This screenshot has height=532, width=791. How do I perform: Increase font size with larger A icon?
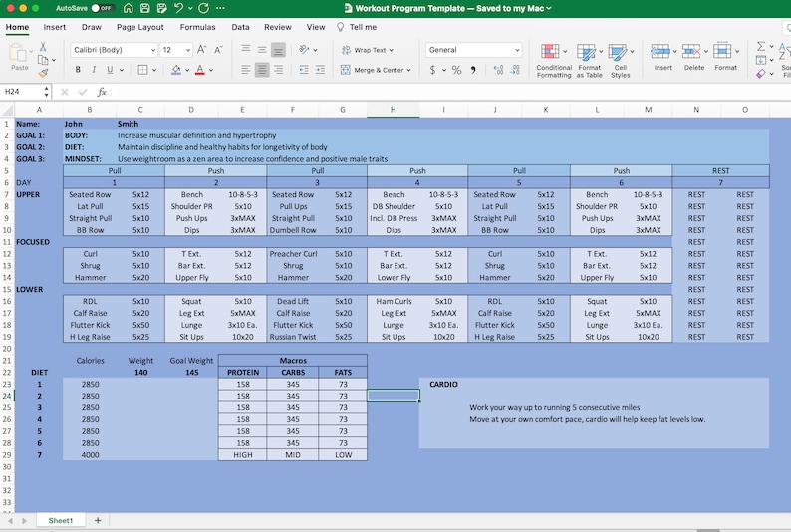[x=202, y=50]
